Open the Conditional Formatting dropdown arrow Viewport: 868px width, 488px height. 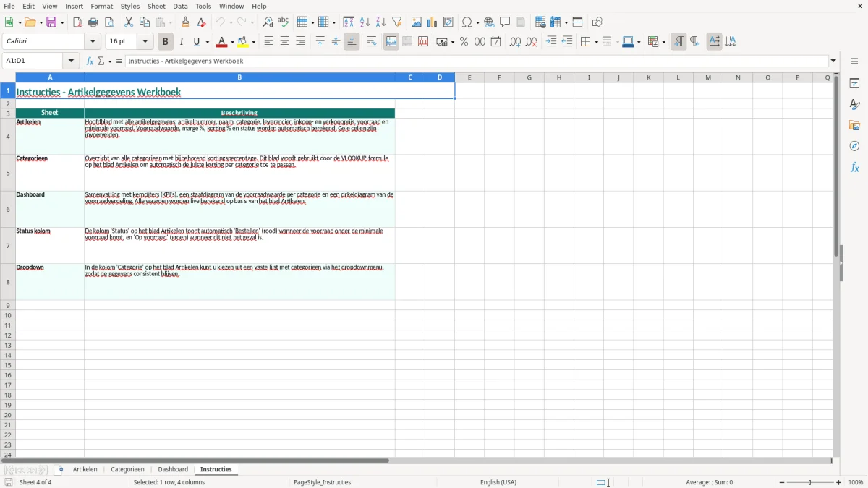(663, 42)
